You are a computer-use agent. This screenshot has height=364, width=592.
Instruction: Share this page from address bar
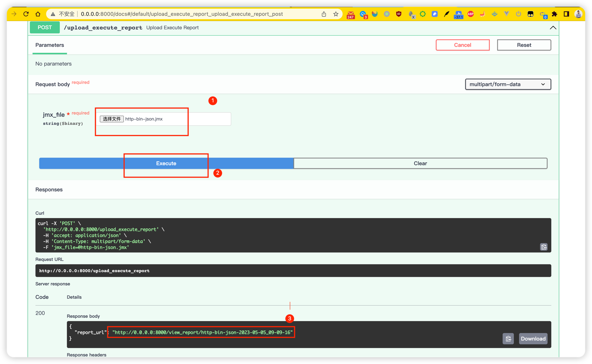click(x=324, y=14)
